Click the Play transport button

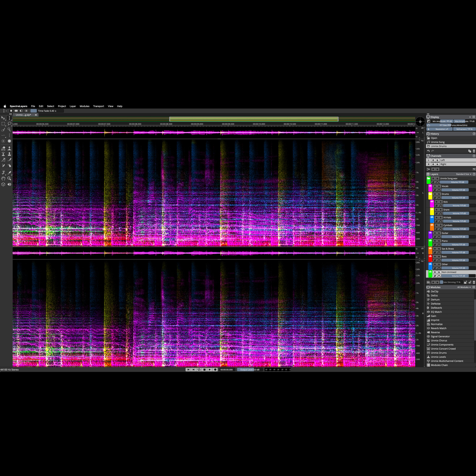(210, 370)
